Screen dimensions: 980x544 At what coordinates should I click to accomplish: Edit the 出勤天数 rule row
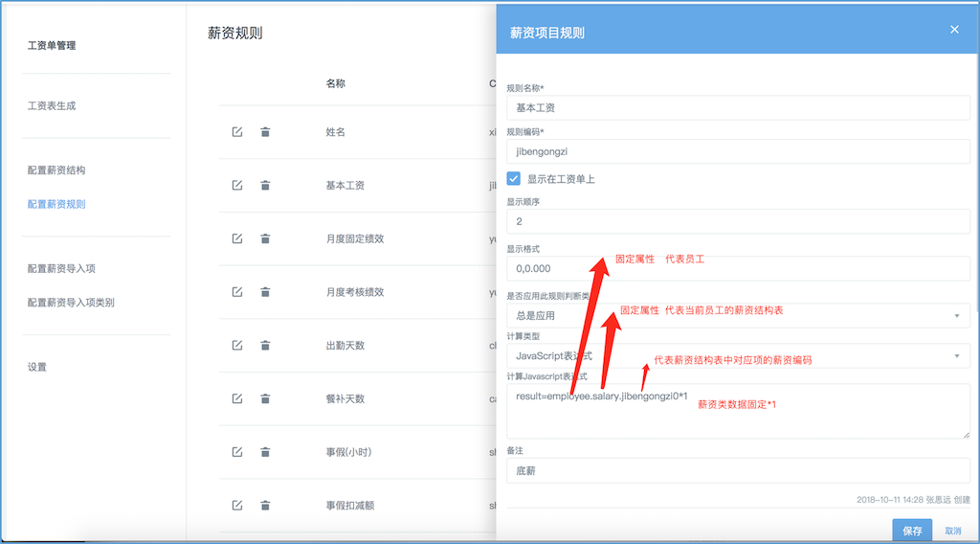point(237,345)
